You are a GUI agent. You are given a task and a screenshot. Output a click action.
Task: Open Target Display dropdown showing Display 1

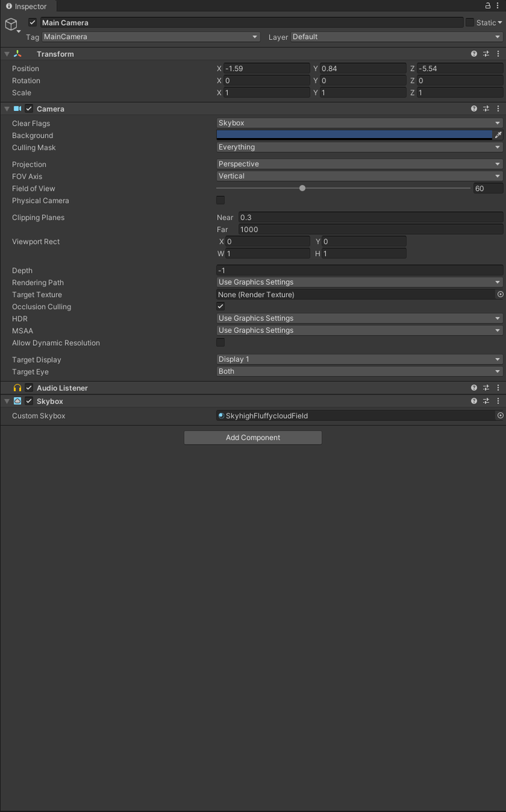[359, 359]
